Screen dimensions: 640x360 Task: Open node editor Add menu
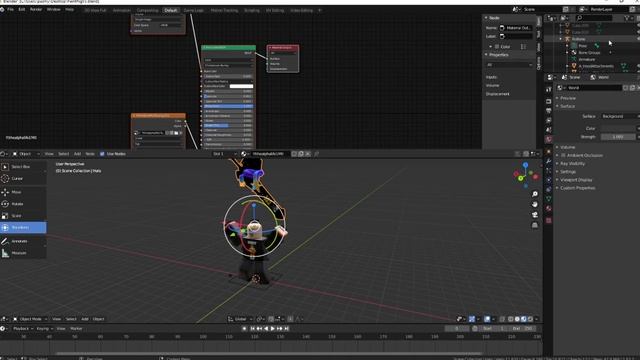pos(77,154)
